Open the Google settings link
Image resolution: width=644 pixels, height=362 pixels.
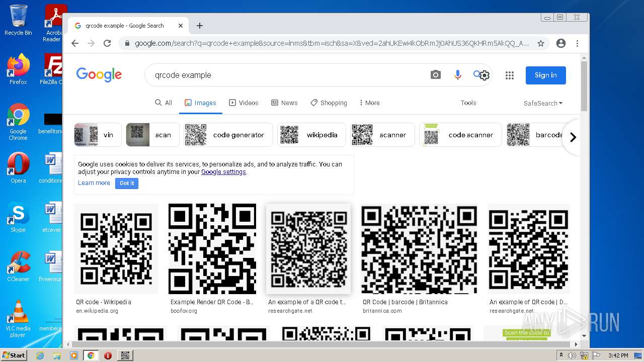(223, 172)
